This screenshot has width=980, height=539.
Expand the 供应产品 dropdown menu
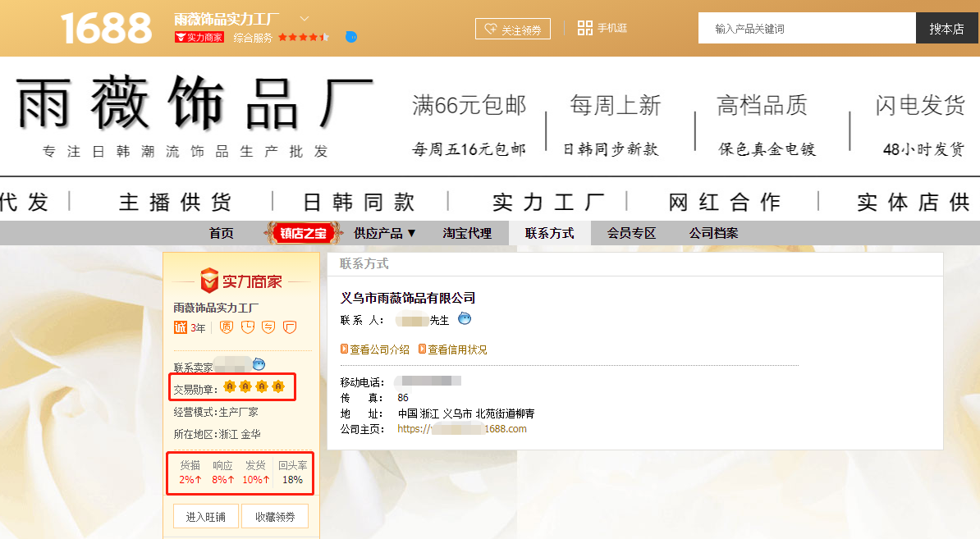coord(384,233)
